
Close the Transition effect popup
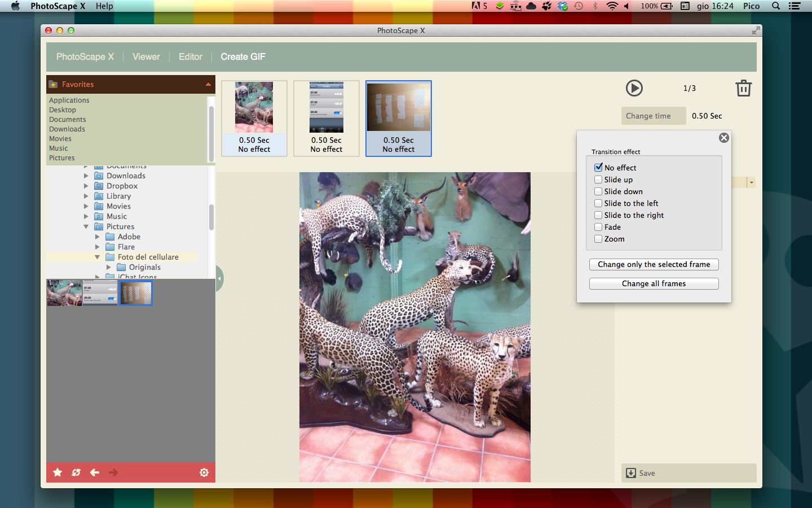point(724,138)
